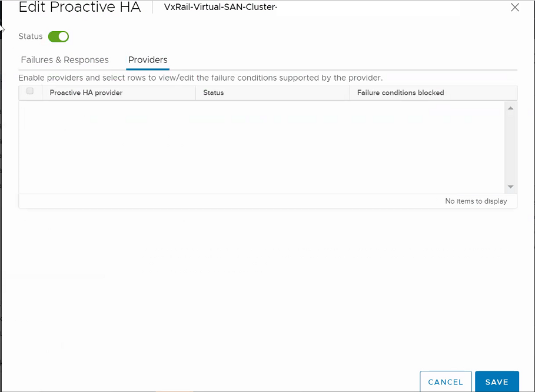Click the Edit Proactive HA dialog title
Image resolution: width=535 pixels, height=392 pixels.
point(79,8)
